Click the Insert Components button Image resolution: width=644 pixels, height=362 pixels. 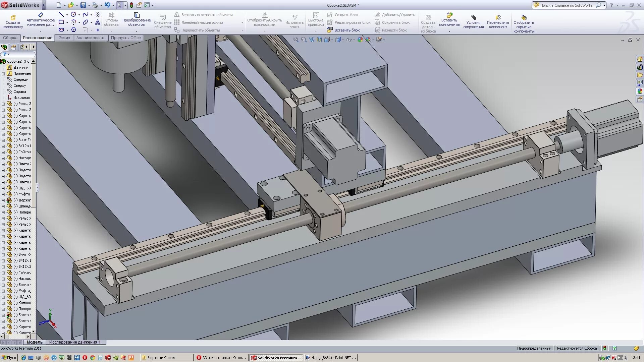[449, 20]
